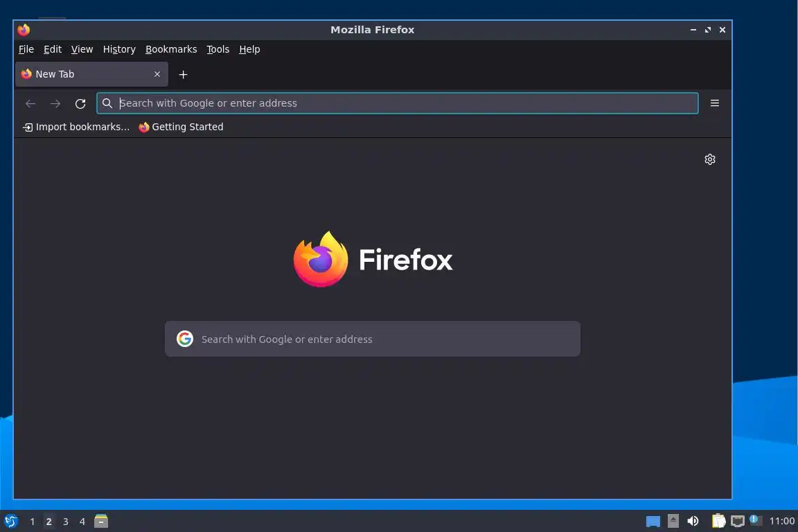The image size is (798, 532).
Task: Open the file manager taskbar icon
Action: 101,521
